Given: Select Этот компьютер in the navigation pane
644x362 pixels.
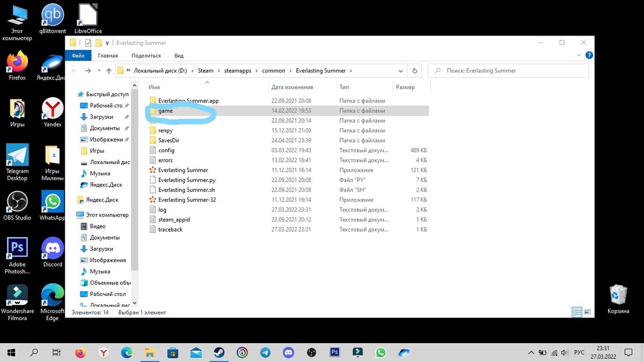Looking at the screenshot, I should click(x=103, y=215).
